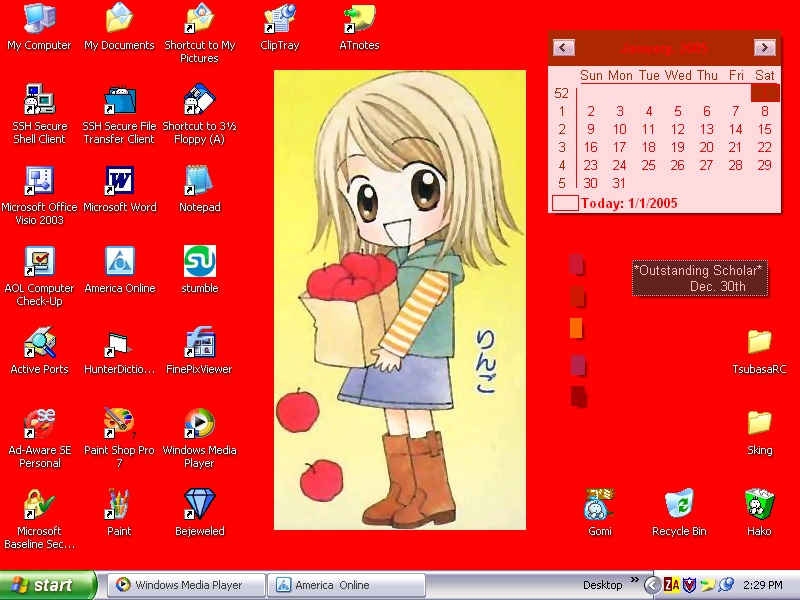Click the ZoneAlarm ZA tray icon
The width and height of the screenshot is (800, 600).
tap(672, 585)
